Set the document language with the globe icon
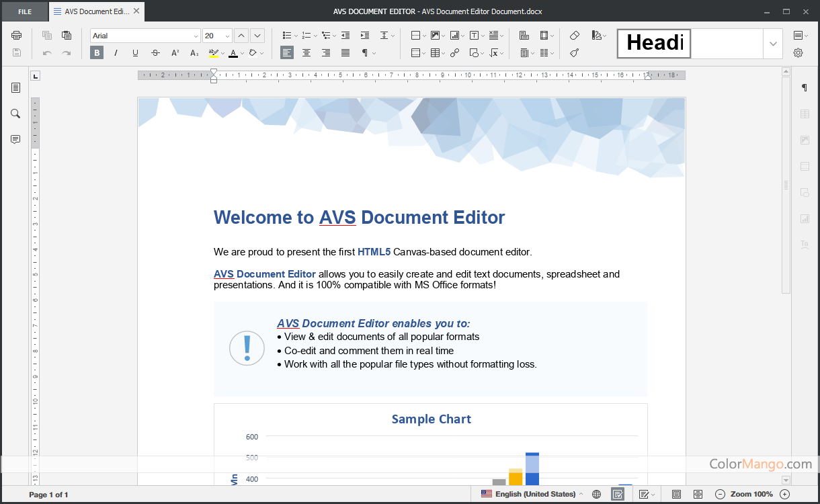Image resolution: width=820 pixels, height=504 pixels. click(596, 494)
